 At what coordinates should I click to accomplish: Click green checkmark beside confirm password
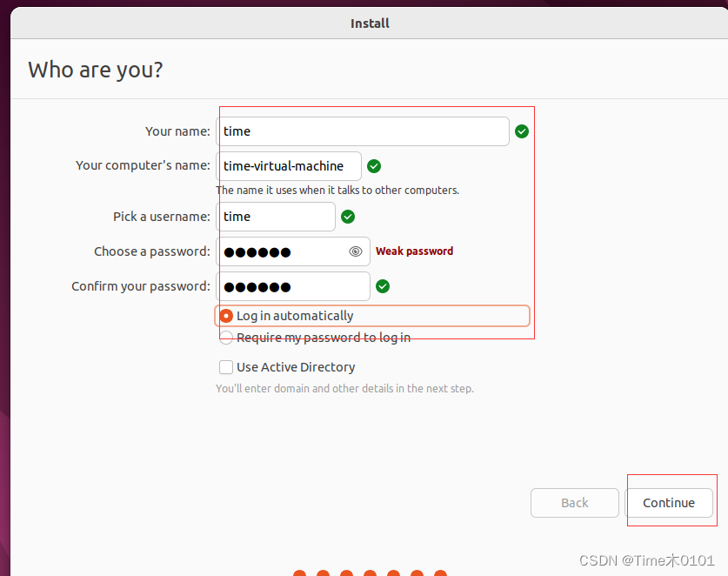coord(383,286)
